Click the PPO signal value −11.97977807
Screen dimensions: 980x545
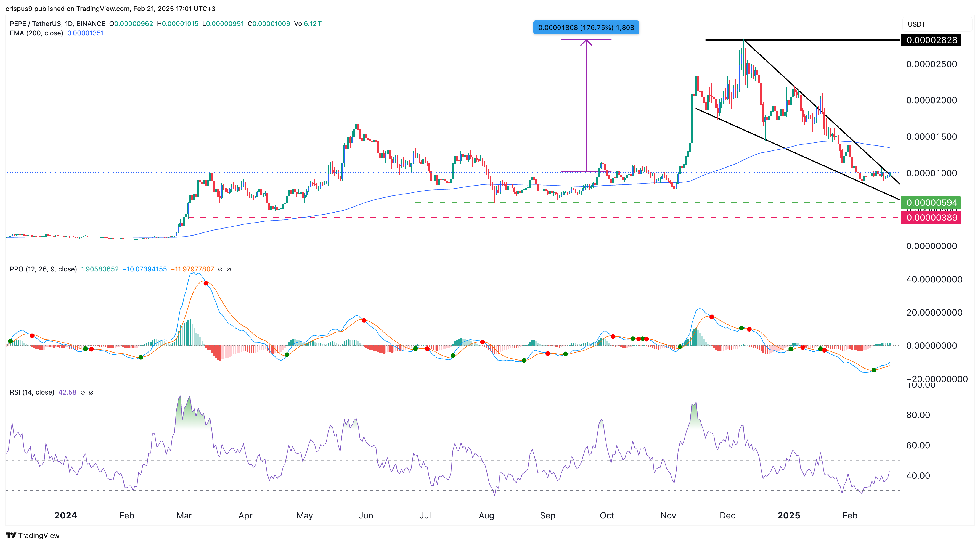[192, 269]
